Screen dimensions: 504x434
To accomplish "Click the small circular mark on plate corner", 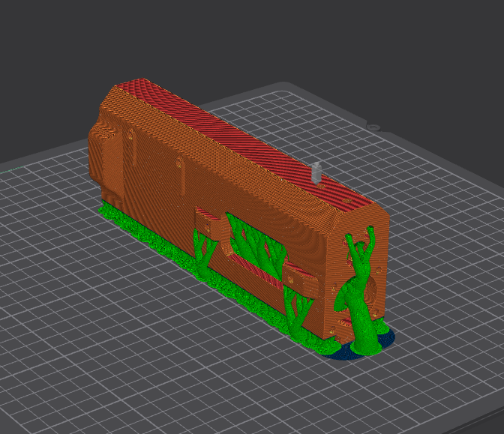I will (x=371, y=127).
